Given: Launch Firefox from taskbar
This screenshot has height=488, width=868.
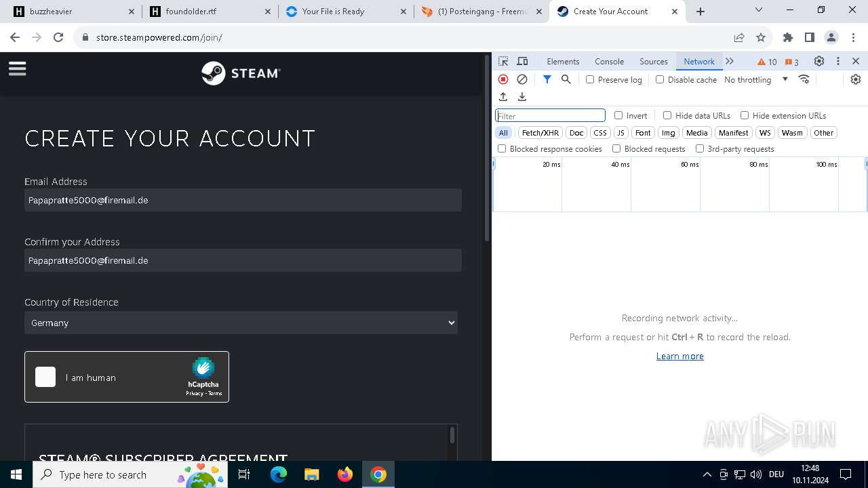Looking at the screenshot, I should [x=345, y=474].
